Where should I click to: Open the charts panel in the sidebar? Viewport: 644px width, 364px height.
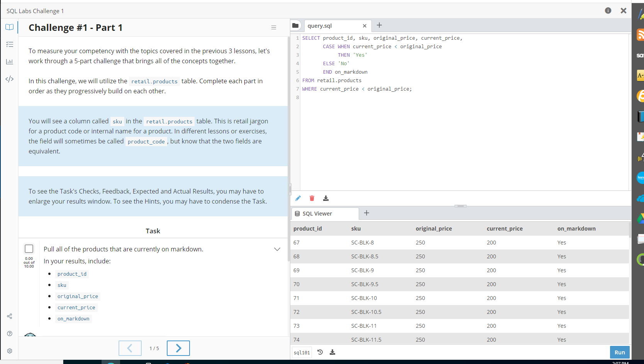point(9,62)
